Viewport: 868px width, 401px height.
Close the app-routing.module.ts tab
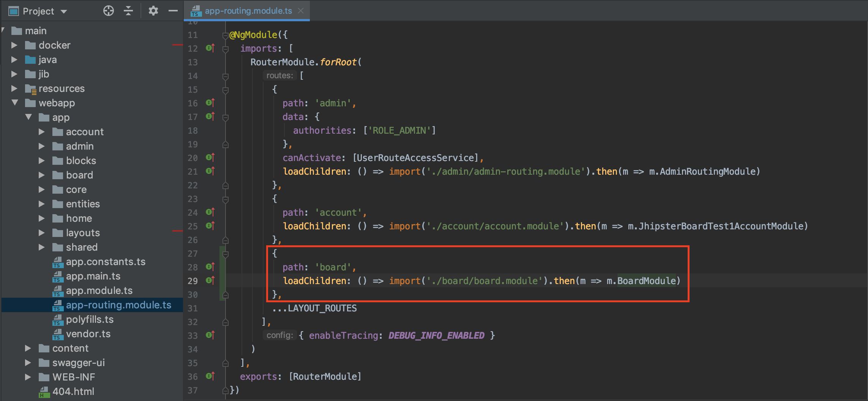[x=301, y=11]
